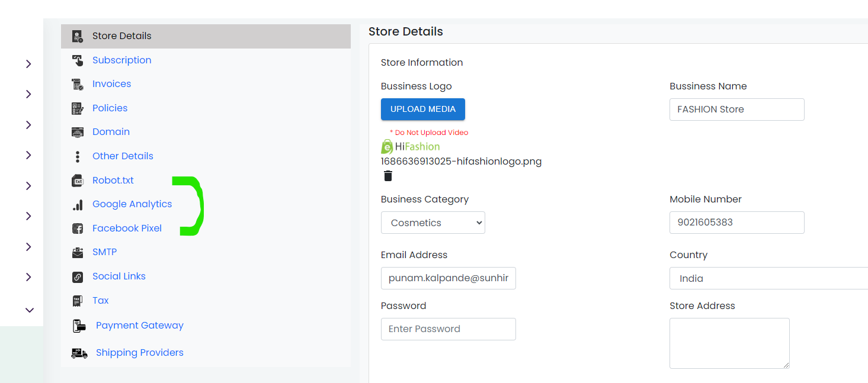Expand the seventh left-rail chevron
The height and width of the screenshot is (383, 868).
pos(28,247)
